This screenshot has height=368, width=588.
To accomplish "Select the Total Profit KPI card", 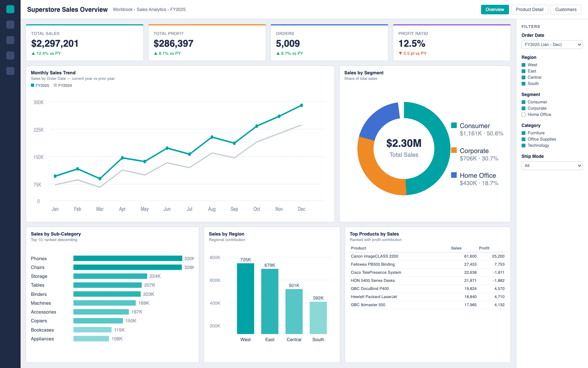I will (207, 43).
